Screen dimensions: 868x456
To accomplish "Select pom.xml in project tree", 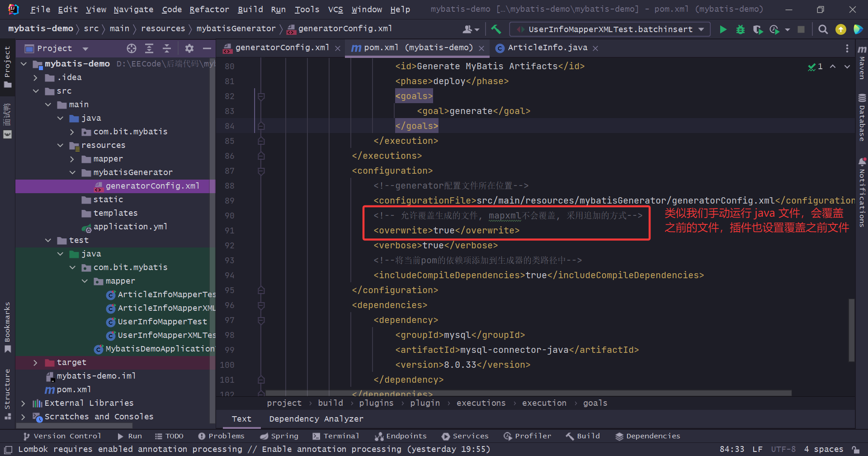I will (68, 389).
